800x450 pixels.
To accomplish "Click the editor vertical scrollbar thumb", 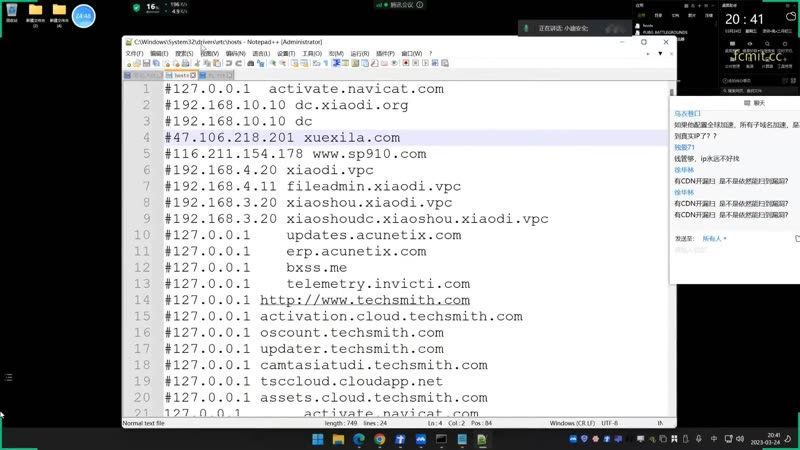I will click(x=671, y=93).
